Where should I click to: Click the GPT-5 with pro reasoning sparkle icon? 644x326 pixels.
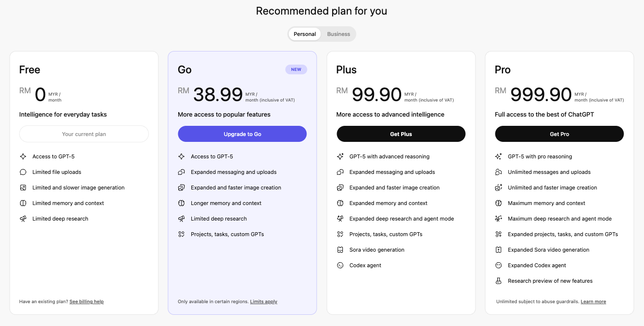[498, 156]
